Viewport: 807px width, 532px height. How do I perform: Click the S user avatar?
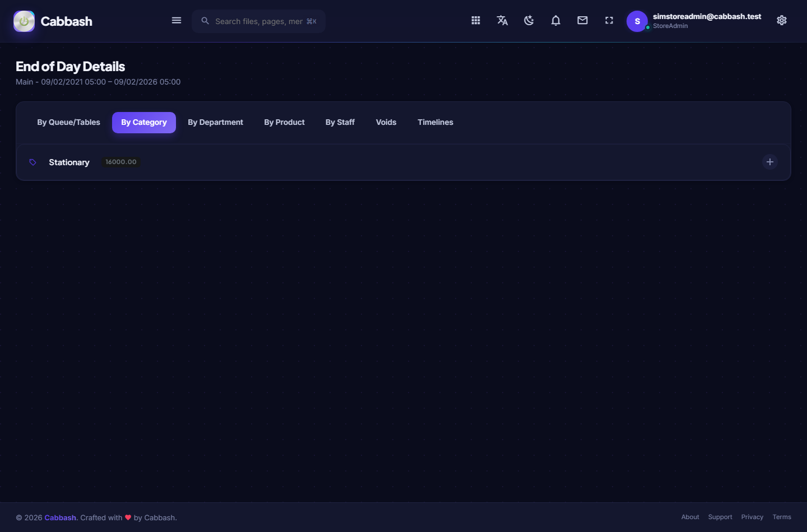point(637,21)
